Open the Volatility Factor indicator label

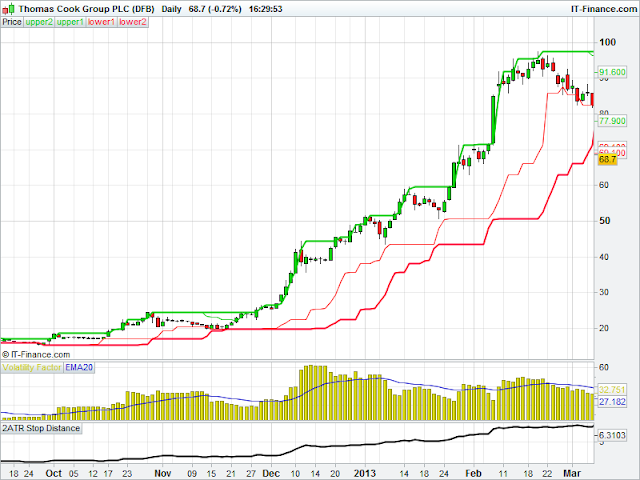tap(31, 367)
